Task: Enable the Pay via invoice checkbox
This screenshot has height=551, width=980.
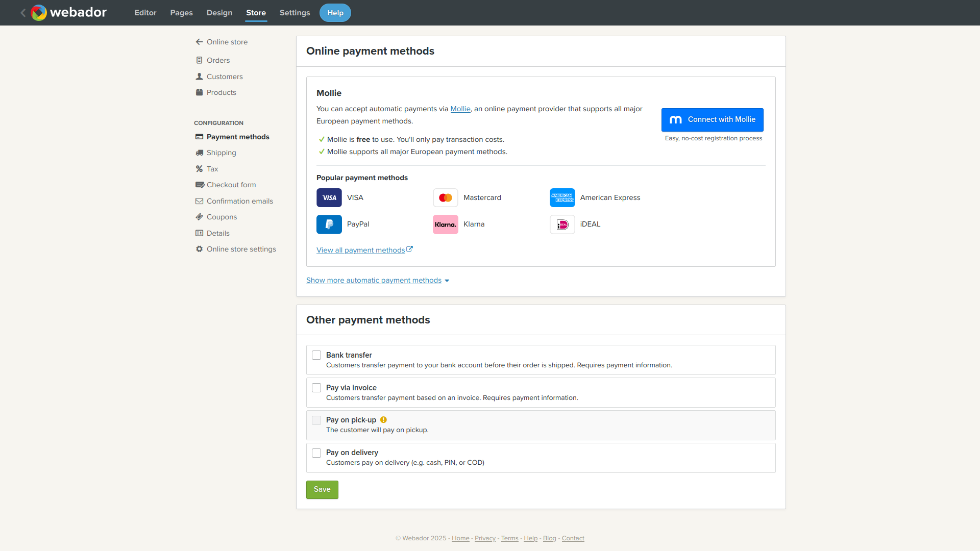Action: pos(316,388)
